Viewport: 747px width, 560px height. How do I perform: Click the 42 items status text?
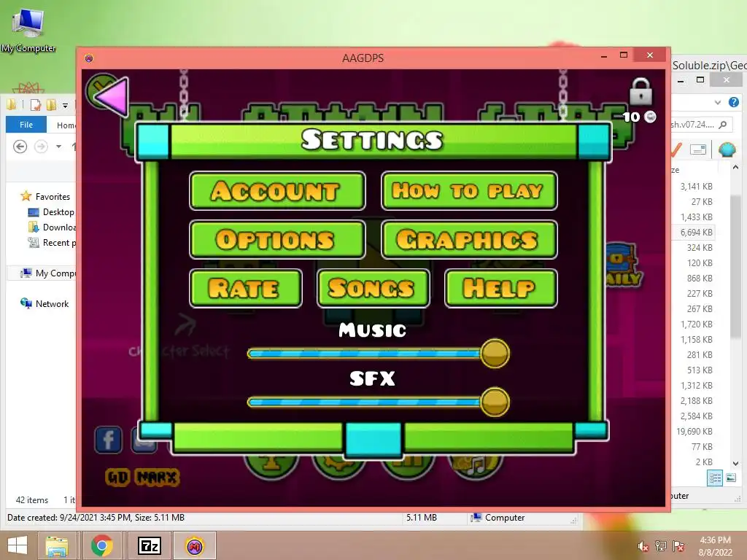[x=32, y=500]
